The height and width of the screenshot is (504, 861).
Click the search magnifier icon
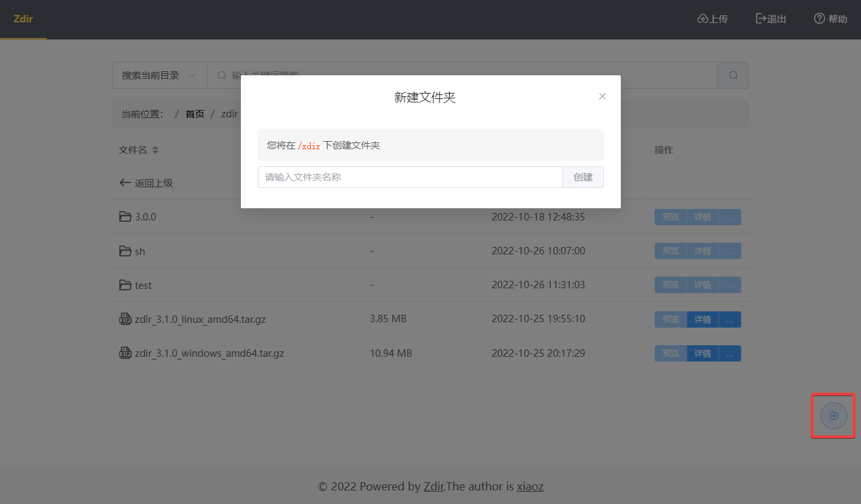coord(732,75)
